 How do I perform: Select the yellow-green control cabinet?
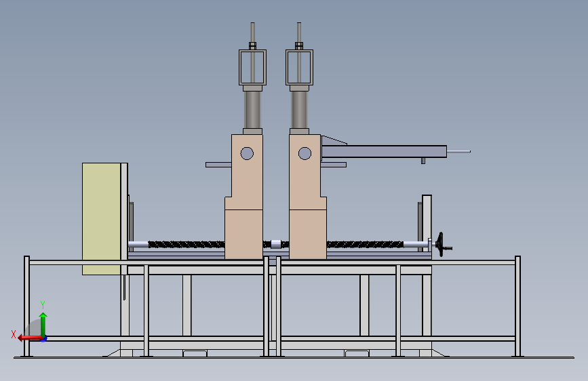click(102, 219)
